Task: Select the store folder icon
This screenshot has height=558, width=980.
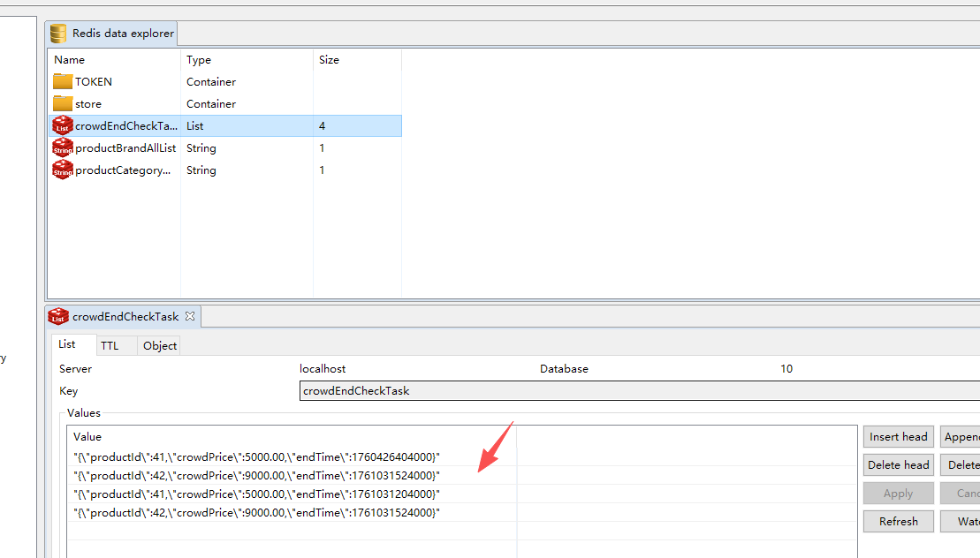Action: (62, 103)
